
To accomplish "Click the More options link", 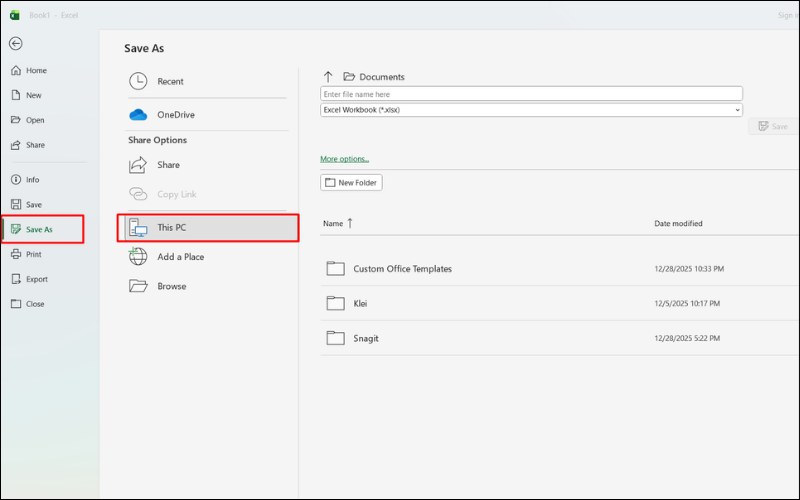I will coord(344,159).
